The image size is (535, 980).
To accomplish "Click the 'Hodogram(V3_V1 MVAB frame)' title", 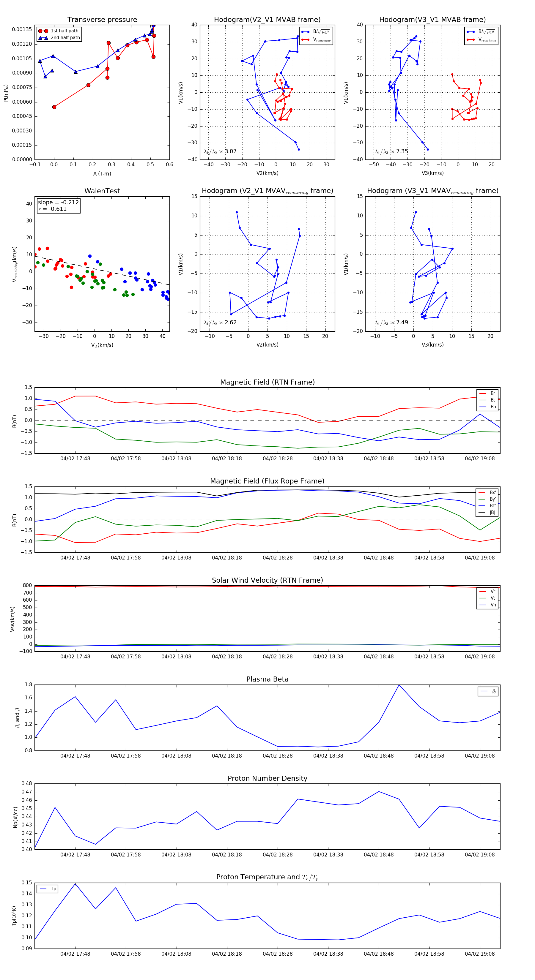I will (x=432, y=20).
